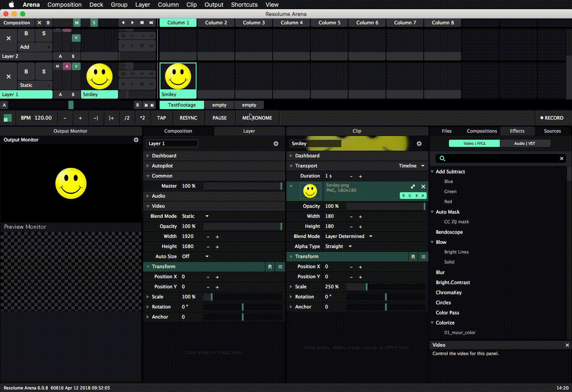Open the clip Alpha Type Straight dropdown
Image resolution: width=572 pixels, height=392 pixels.
tap(338, 246)
